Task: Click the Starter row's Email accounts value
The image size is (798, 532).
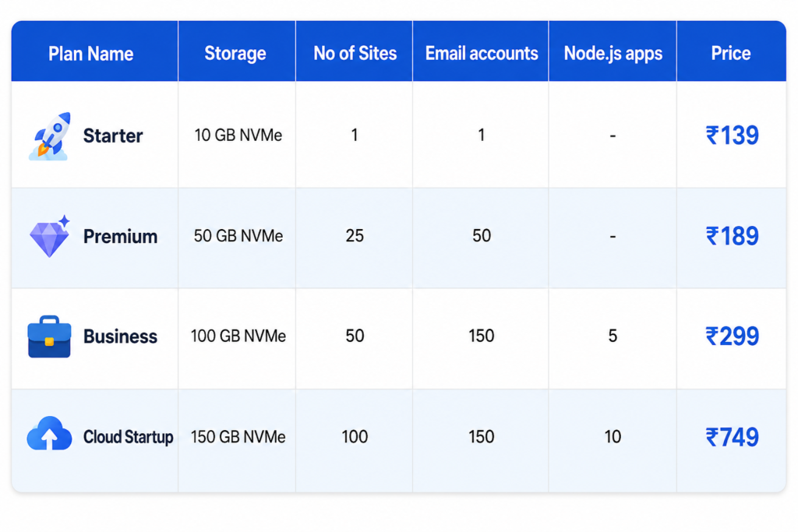Action: [482, 136]
